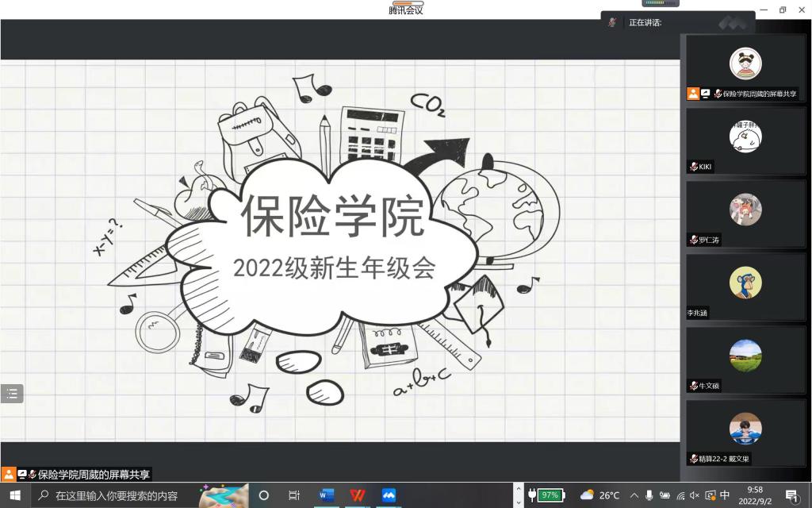Click KIKI's muted microphone icon
The width and height of the screenshot is (812, 508).
point(693,167)
